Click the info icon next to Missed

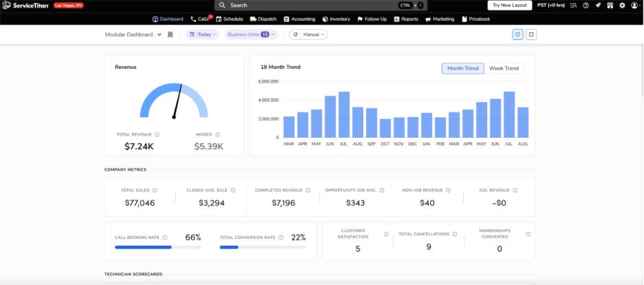[x=217, y=135]
